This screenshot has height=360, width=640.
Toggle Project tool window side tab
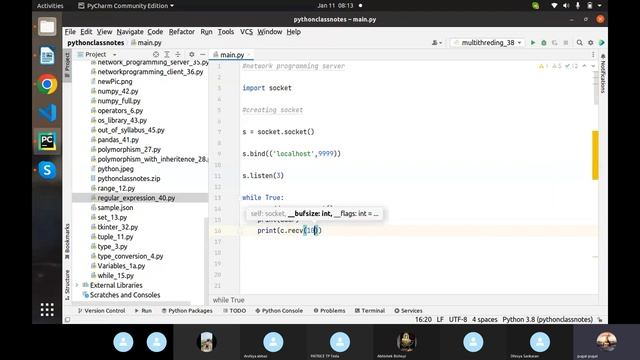coord(67,64)
